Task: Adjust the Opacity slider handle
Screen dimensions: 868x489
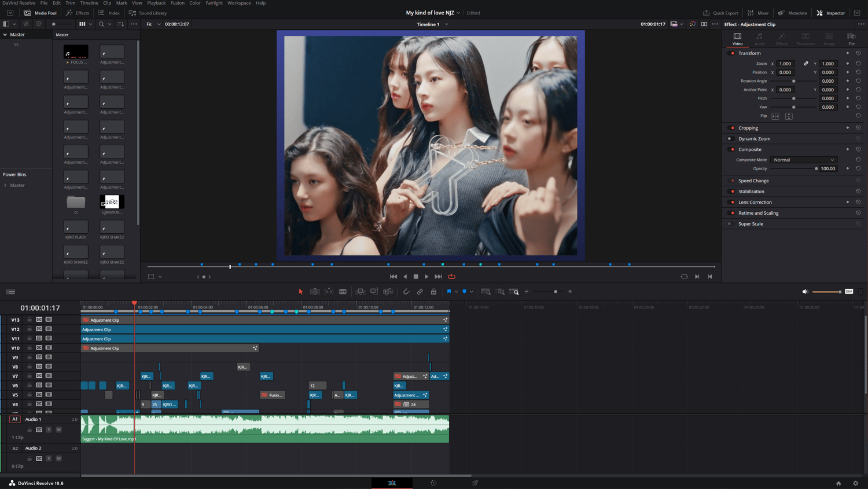Action: click(816, 168)
